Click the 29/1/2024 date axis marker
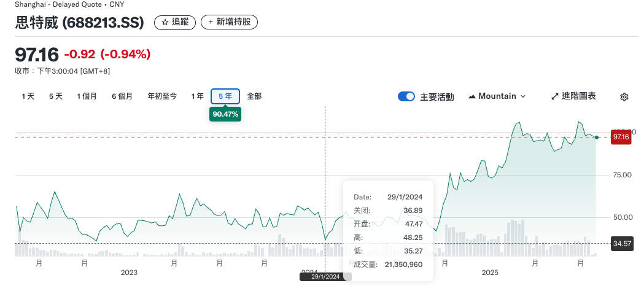This screenshot has height=286, width=644. 325,277
